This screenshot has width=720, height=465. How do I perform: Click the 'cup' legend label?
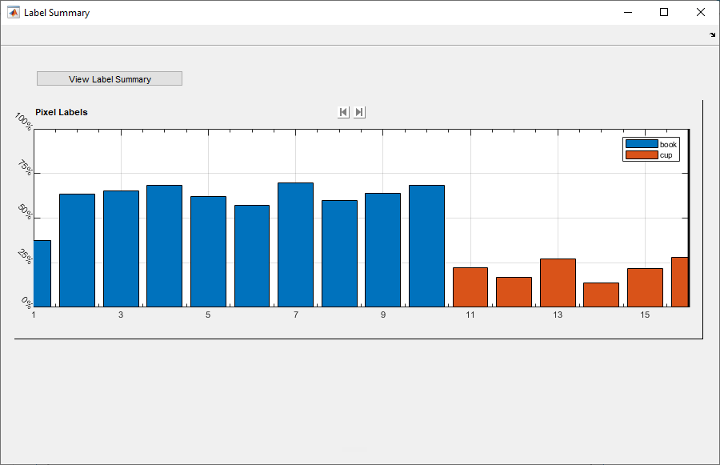click(666, 155)
